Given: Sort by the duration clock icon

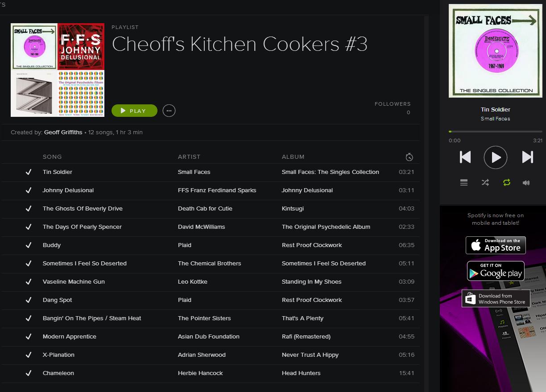Looking at the screenshot, I should (x=409, y=157).
